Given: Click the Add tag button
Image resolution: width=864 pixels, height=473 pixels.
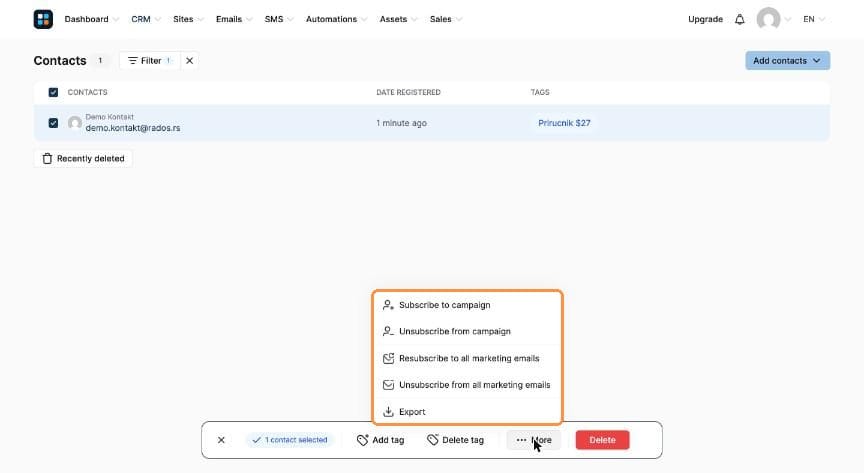Looking at the screenshot, I should (x=380, y=440).
